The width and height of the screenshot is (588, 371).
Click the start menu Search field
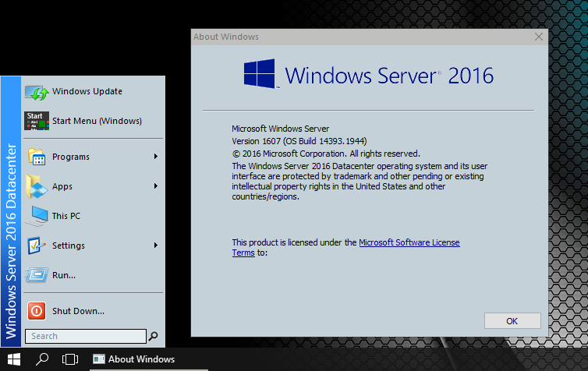coord(86,336)
